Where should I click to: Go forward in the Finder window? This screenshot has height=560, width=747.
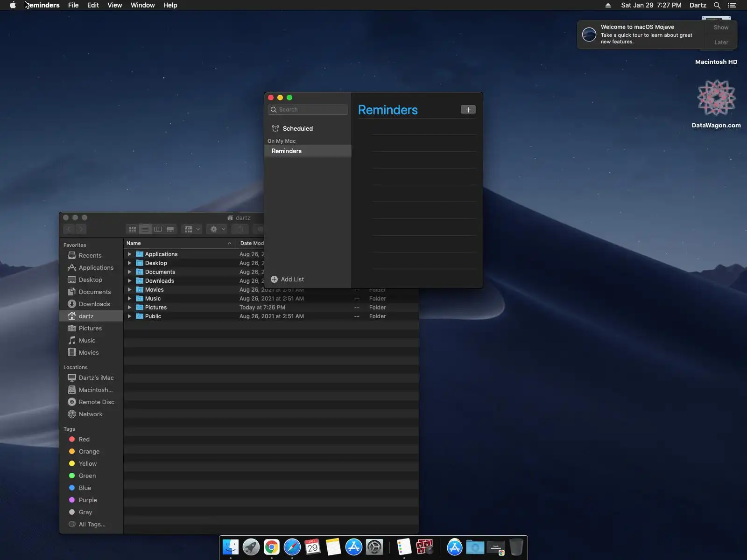point(81,229)
